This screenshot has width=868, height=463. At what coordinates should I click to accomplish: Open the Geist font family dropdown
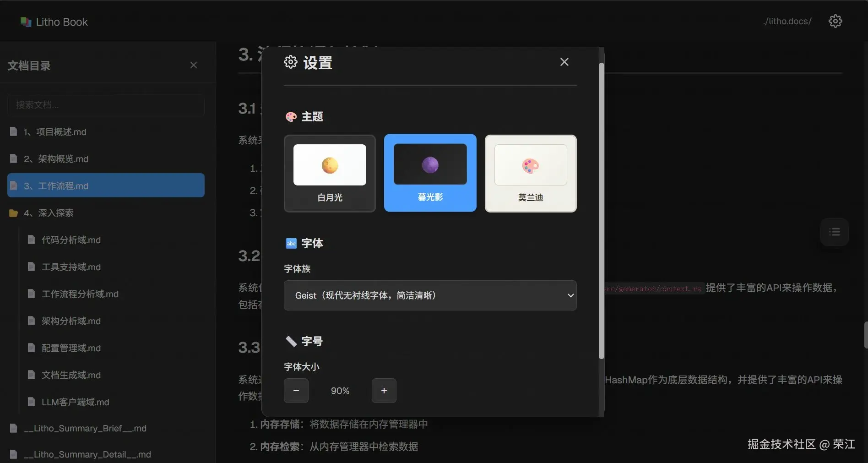429,295
